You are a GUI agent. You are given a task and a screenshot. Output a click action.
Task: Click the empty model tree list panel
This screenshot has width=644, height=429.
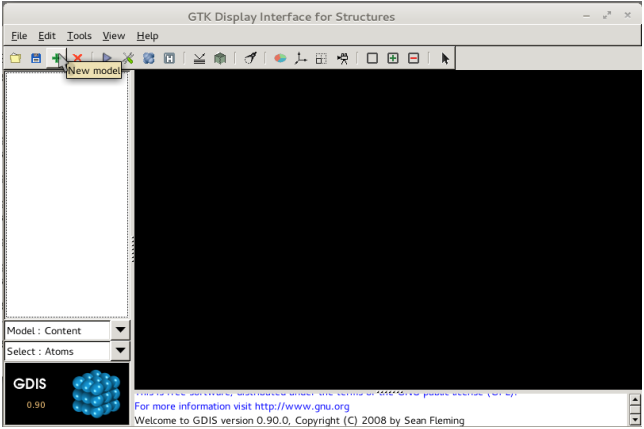(x=67, y=195)
